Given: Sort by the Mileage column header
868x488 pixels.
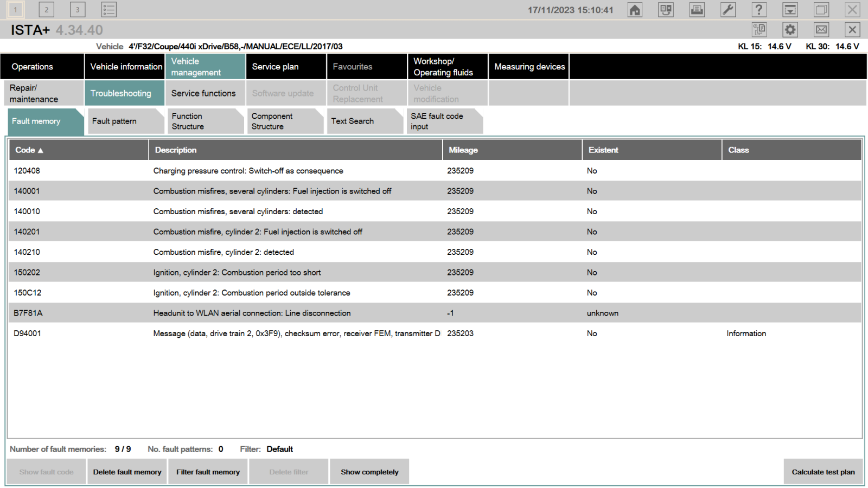Looking at the screenshot, I should coord(512,150).
